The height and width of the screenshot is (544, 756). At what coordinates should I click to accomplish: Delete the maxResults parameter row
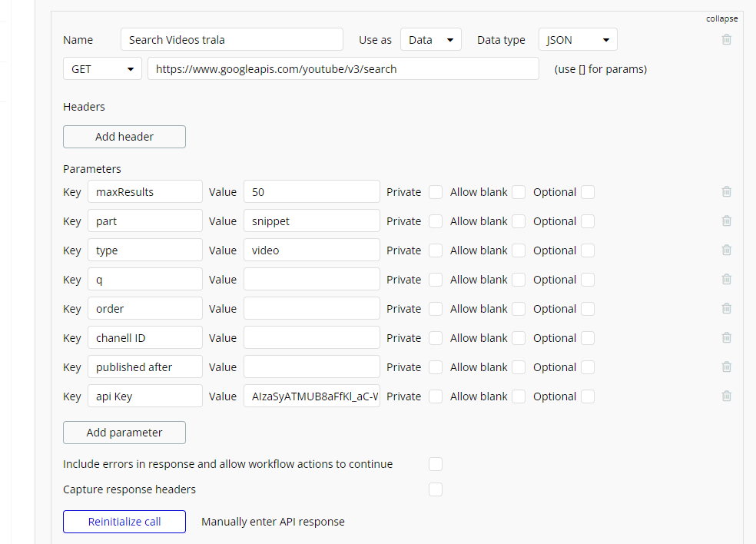726,192
